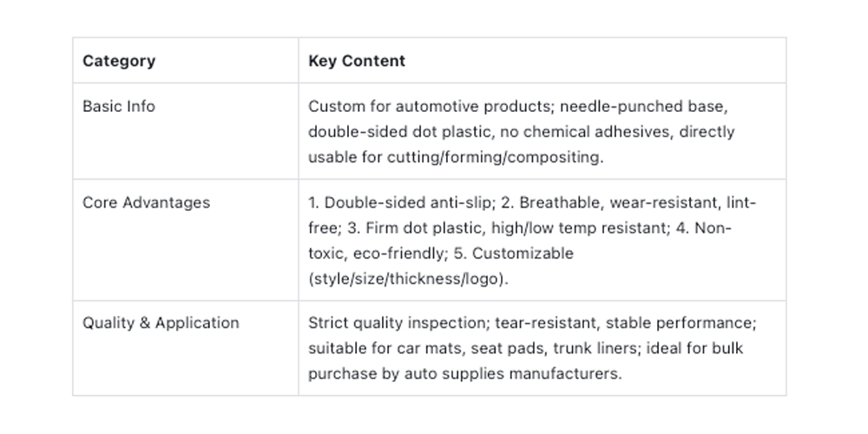
Task: Select the Quality & Application row label
Action: pos(161,323)
